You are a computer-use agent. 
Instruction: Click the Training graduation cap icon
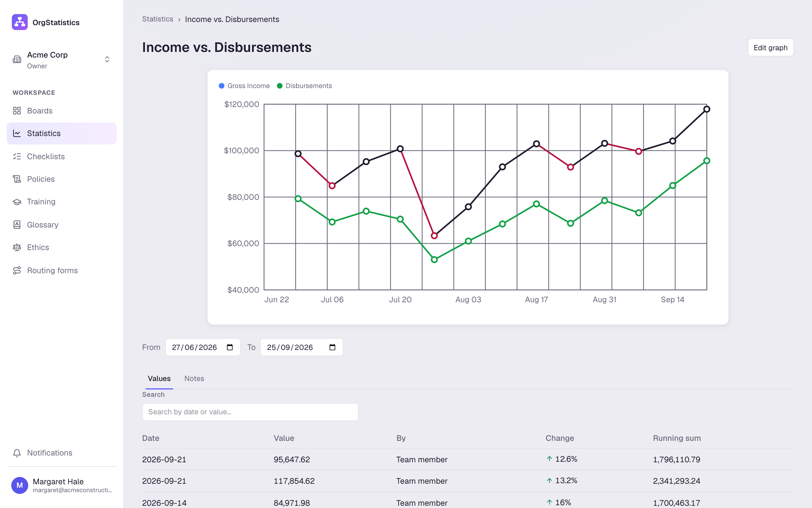point(17,202)
